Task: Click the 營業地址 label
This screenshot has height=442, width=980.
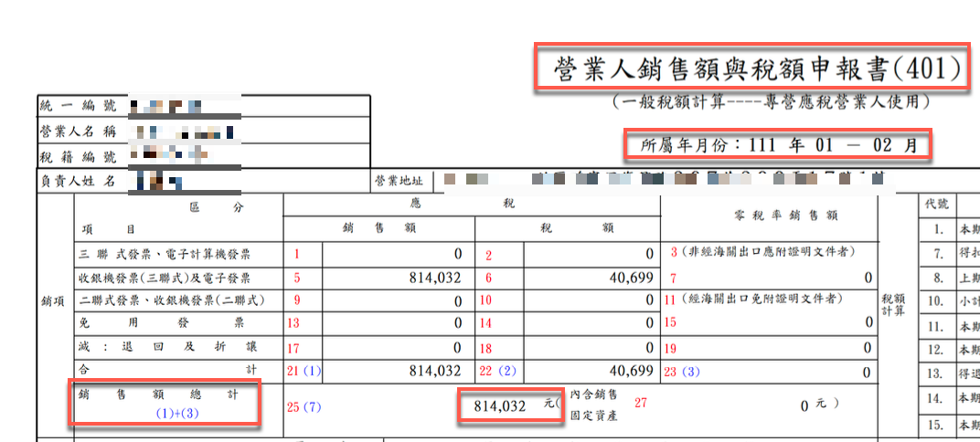Action: [399, 181]
